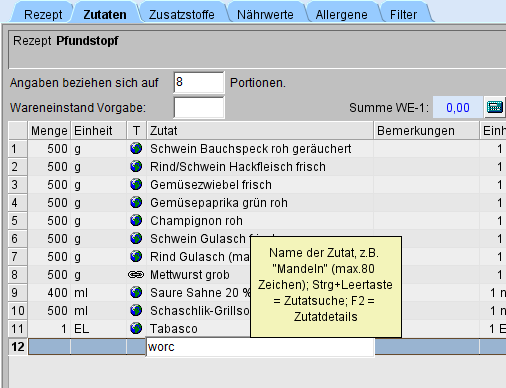Click the Zutat column header
This screenshot has height=388, width=506.
pos(260,130)
